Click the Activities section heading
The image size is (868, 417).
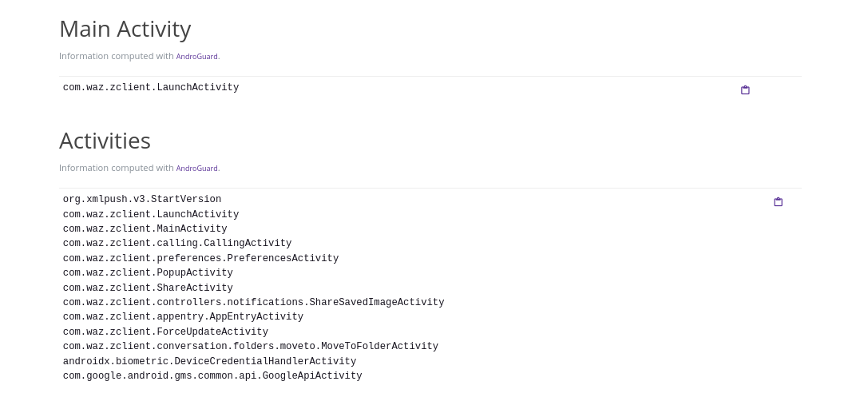[x=105, y=141]
